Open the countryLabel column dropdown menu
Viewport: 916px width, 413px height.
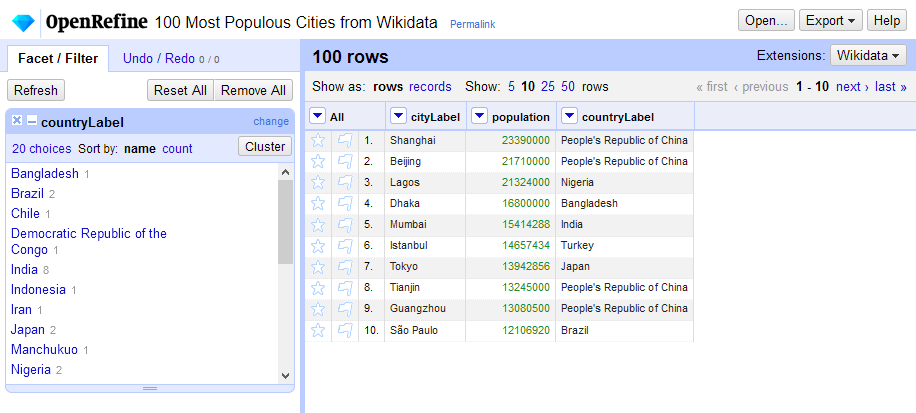[569, 116]
